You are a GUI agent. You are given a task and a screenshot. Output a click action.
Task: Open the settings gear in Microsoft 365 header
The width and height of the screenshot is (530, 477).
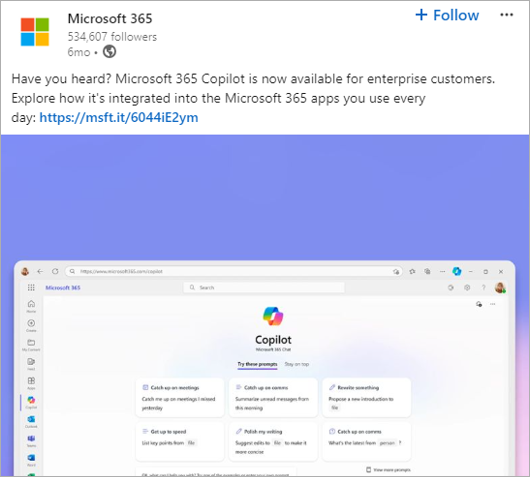tap(467, 288)
